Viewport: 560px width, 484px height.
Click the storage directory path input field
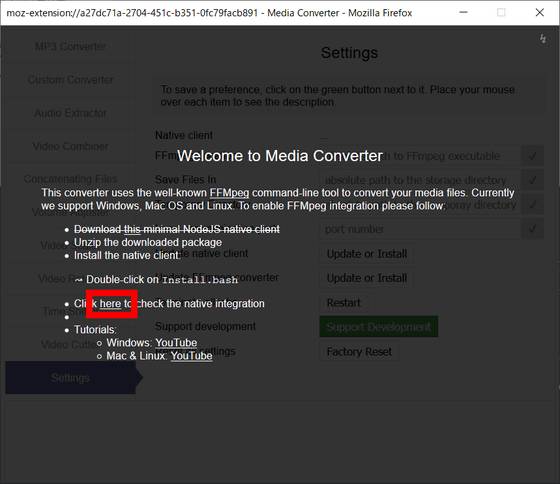[x=420, y=180]
